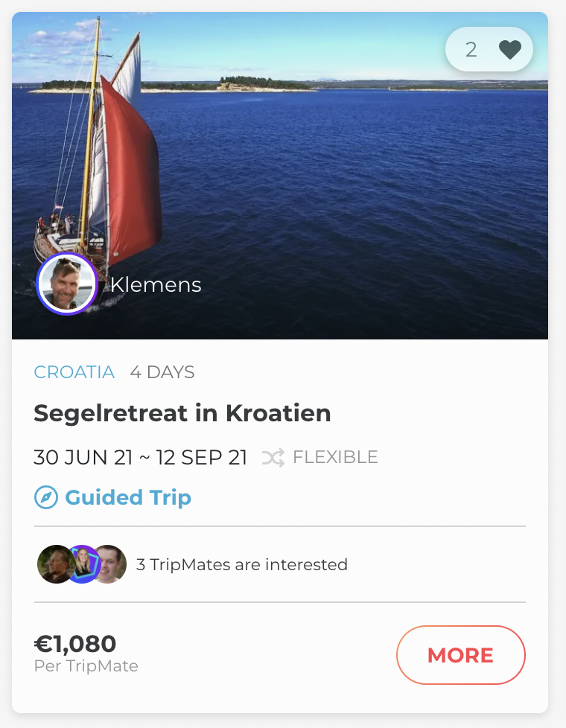Select the CROATIA destination link

pyautogui.click(x=74, y=372)
